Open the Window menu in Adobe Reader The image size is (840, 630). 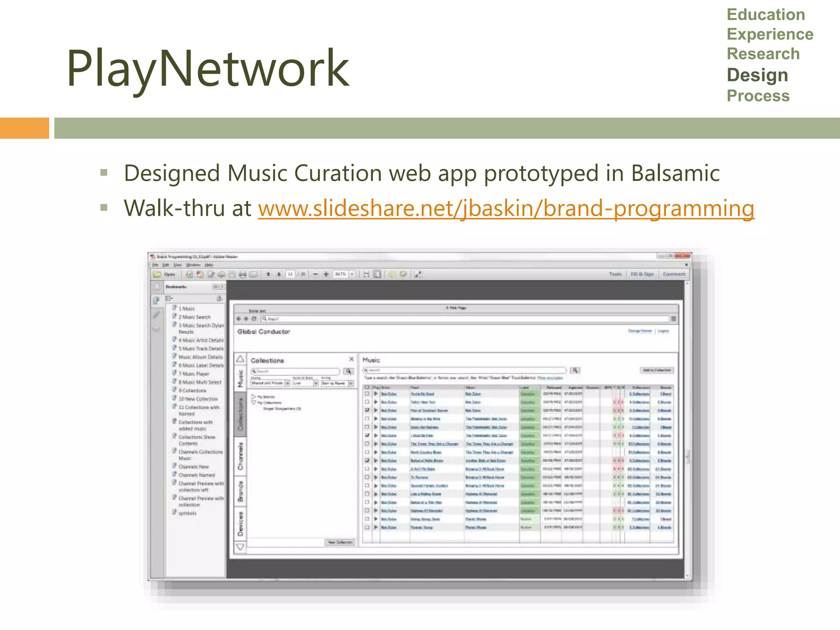coord(193,265)
